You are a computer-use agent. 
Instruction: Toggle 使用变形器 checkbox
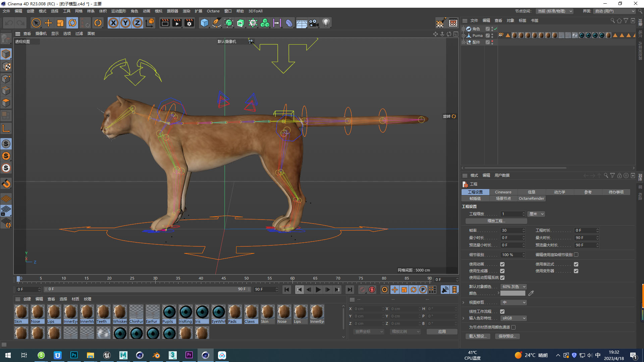(576, 271)
